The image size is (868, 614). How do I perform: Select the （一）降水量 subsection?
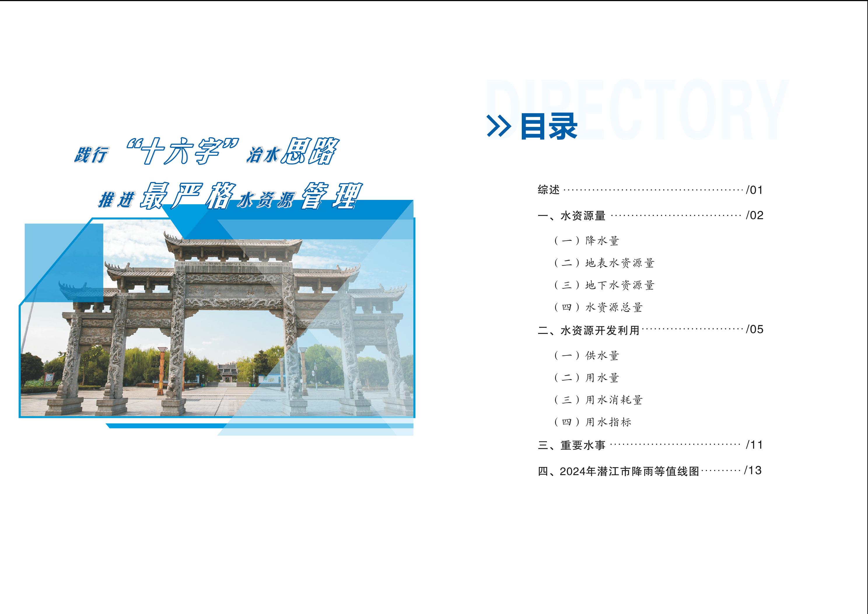(586, 240)
